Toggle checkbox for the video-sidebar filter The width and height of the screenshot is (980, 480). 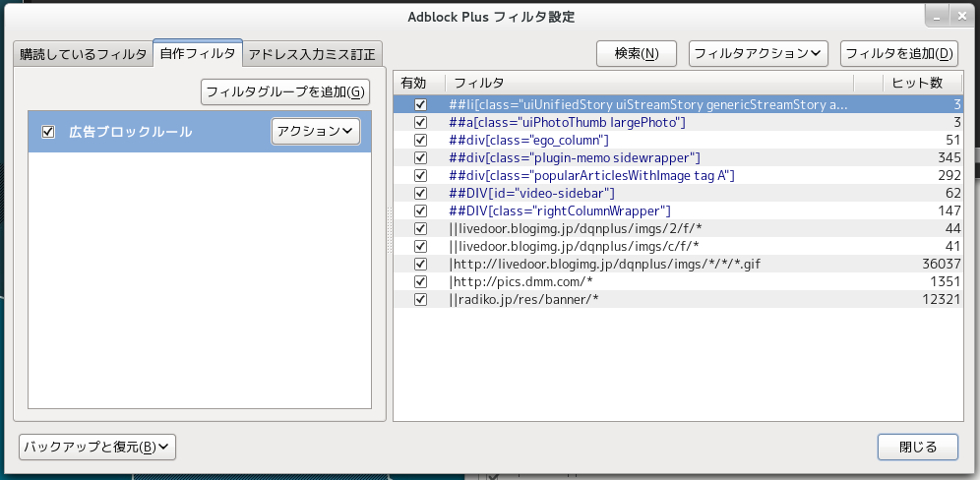420,193
